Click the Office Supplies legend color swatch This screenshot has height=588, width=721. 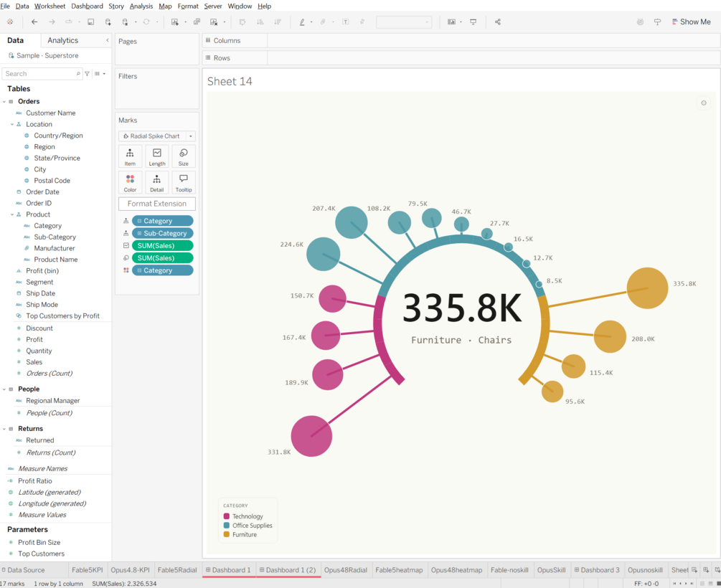[x=226, y=526]
